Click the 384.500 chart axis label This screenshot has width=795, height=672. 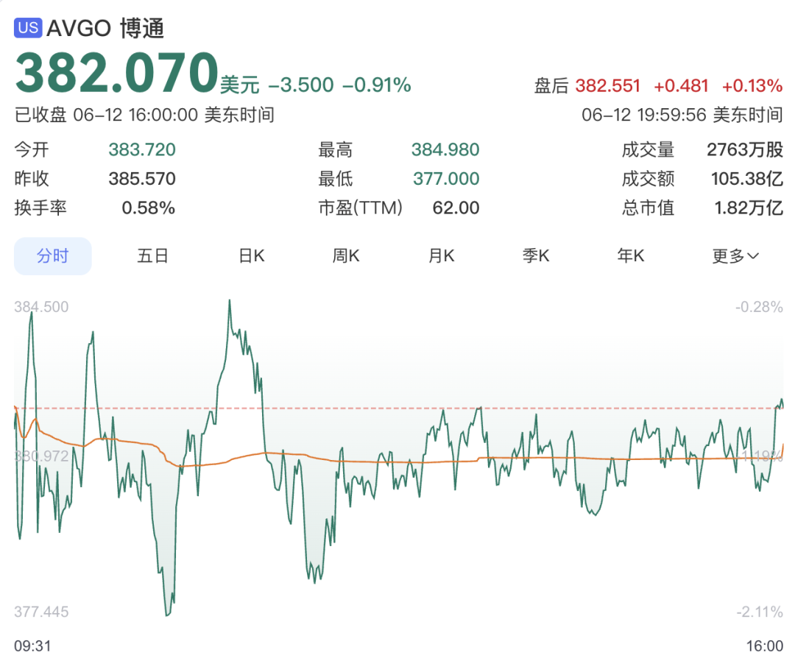(x=41, y=307)
